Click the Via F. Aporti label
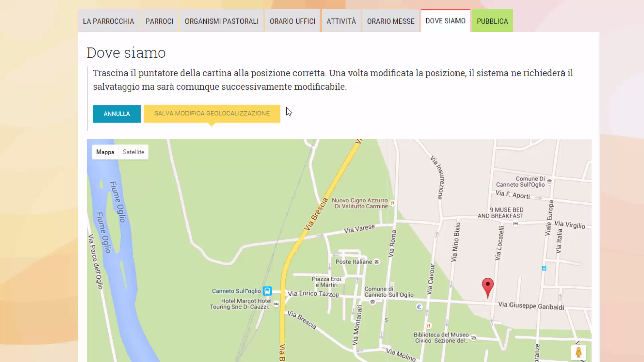This screenshot has width=644, height=362. point(513,195)
